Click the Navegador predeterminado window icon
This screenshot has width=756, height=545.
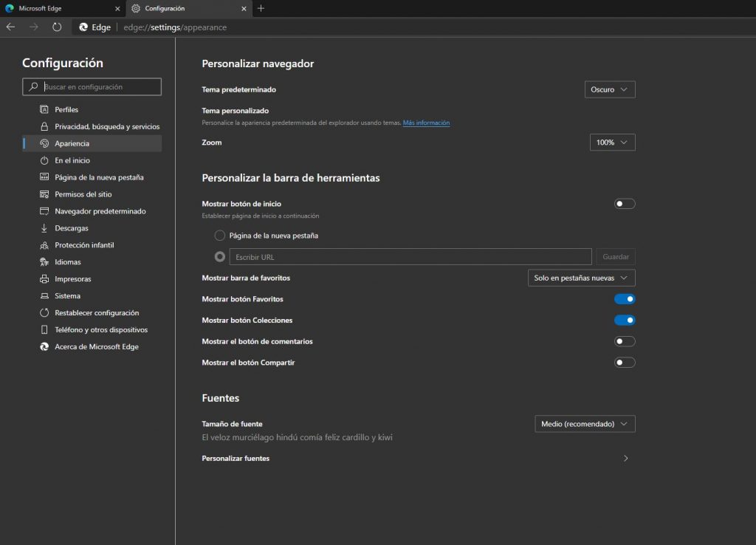click(44, 210)
